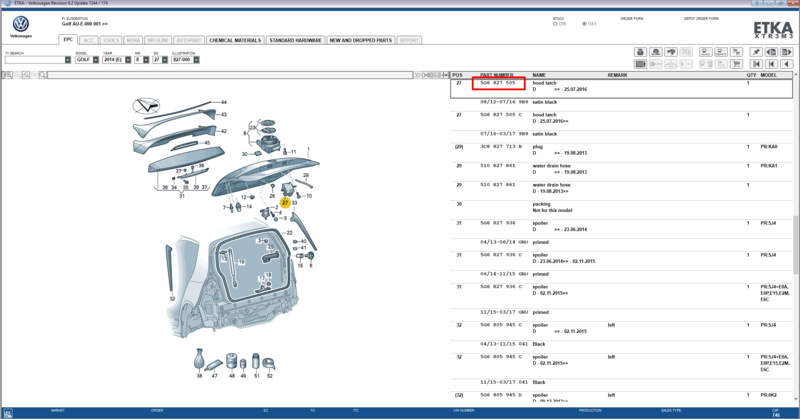Click the NAME column header

tap(539, 75)
